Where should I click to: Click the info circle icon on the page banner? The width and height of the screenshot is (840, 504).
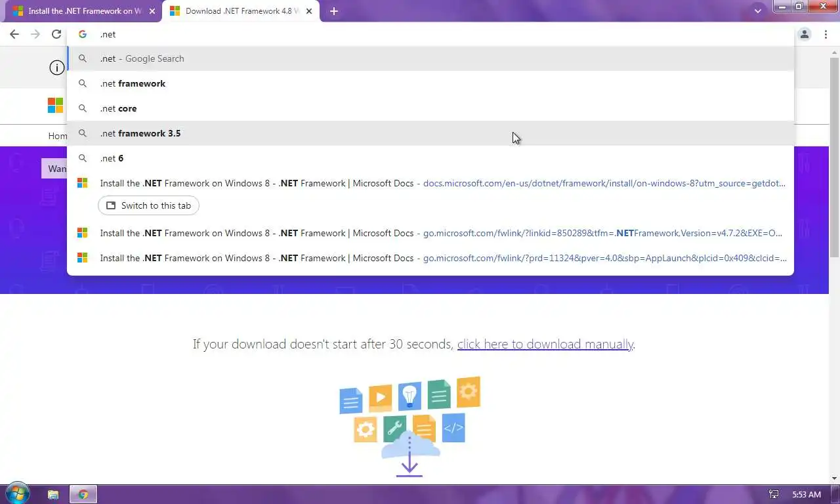(58, 67)
